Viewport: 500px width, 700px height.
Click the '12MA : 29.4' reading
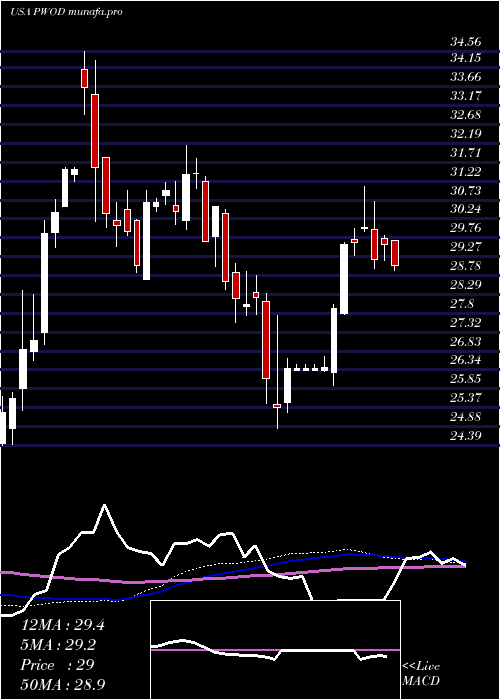(x=63, y=625)
